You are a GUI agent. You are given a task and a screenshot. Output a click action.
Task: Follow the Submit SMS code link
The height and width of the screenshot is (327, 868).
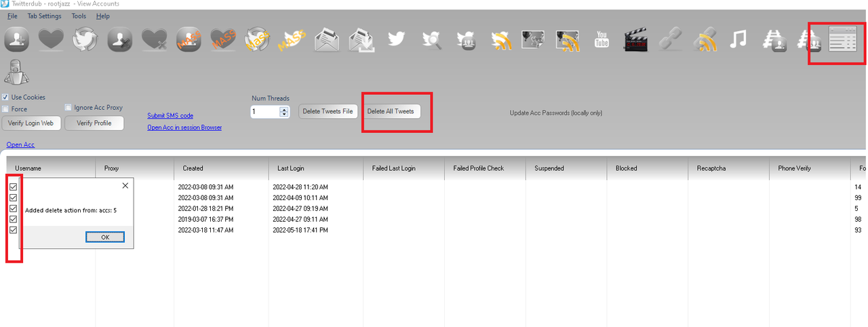(170, 115)
